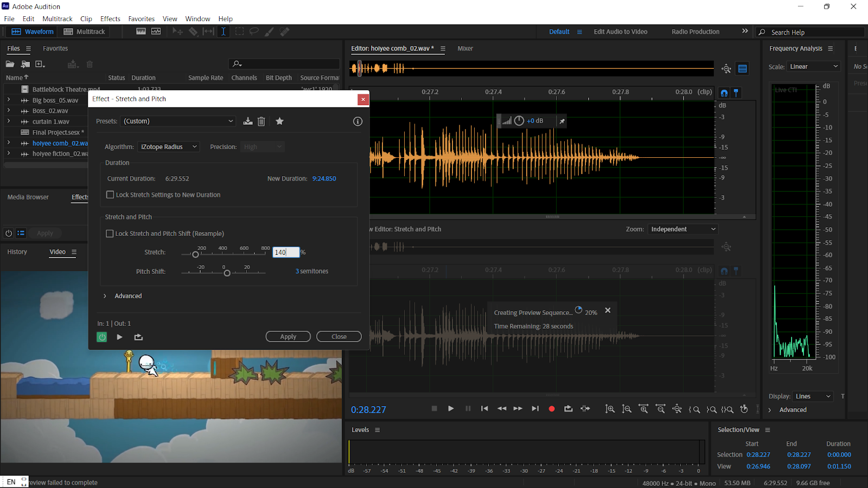Delete the current preset with trash icon
The image size is (868, 488).
pyautogui.click(x=261, y=121)
